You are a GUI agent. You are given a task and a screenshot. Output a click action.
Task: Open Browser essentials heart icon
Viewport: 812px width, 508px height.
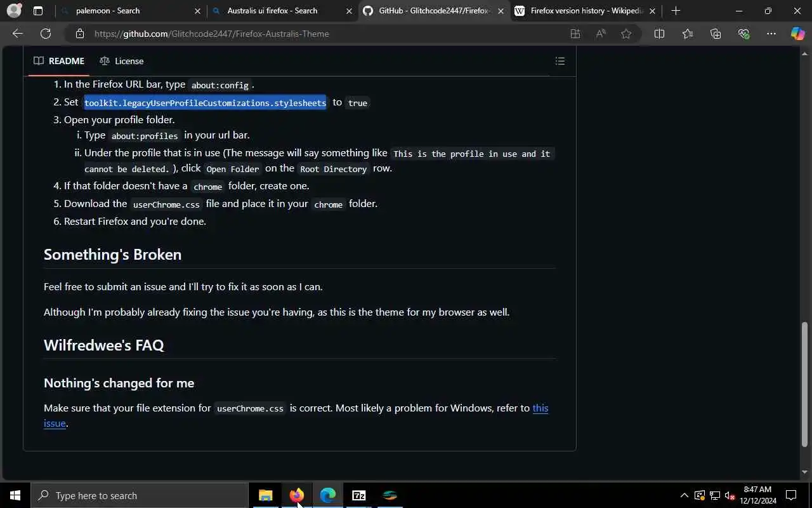(743, 34)
